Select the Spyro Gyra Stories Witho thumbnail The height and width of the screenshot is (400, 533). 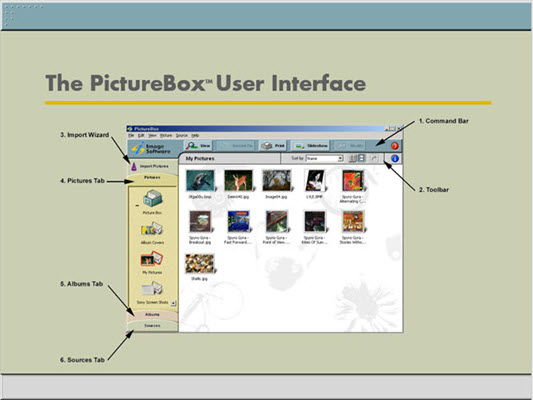point(353,222)
